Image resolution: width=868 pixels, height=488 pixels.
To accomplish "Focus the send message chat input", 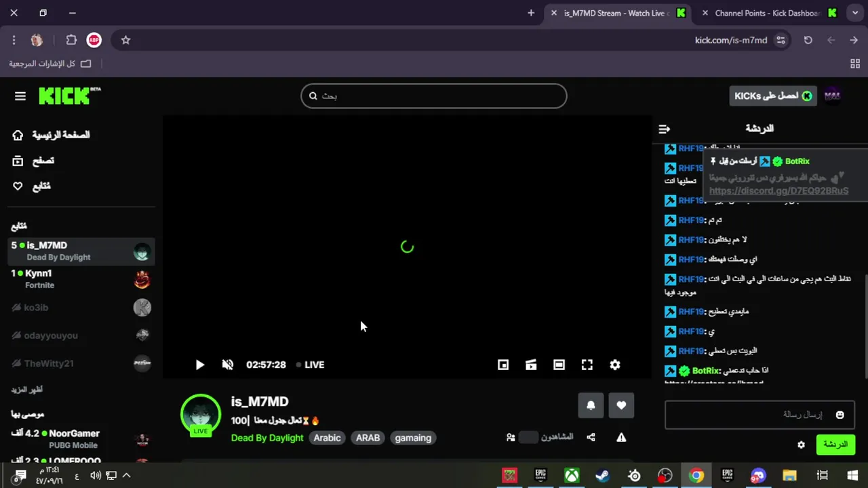I will coord(759,415).
